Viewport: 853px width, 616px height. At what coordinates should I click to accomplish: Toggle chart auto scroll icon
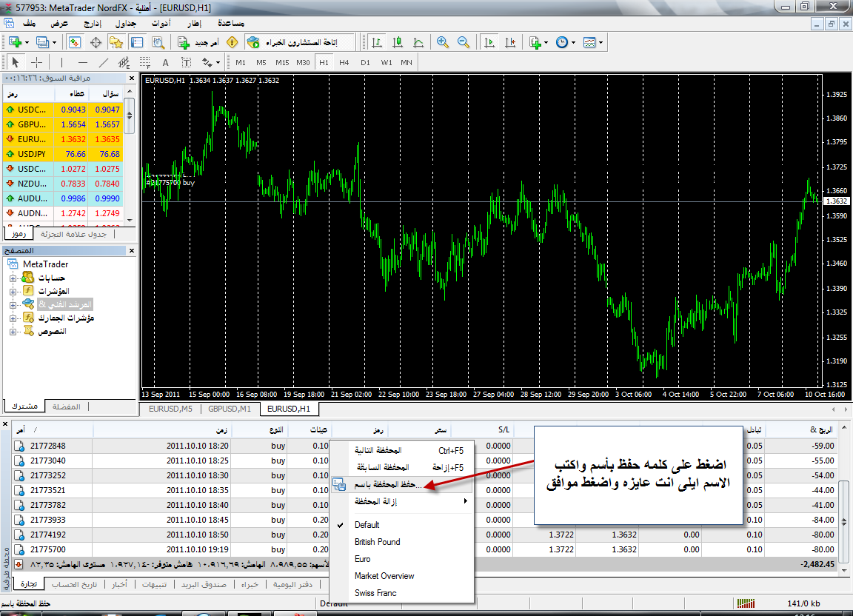(x=489, y=42)
